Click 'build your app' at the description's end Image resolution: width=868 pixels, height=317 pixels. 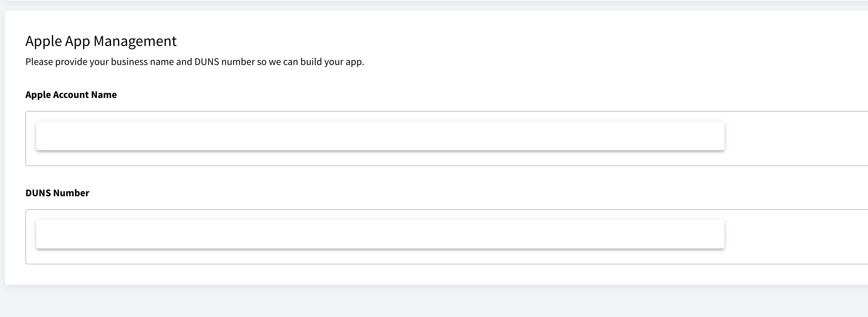331,62
